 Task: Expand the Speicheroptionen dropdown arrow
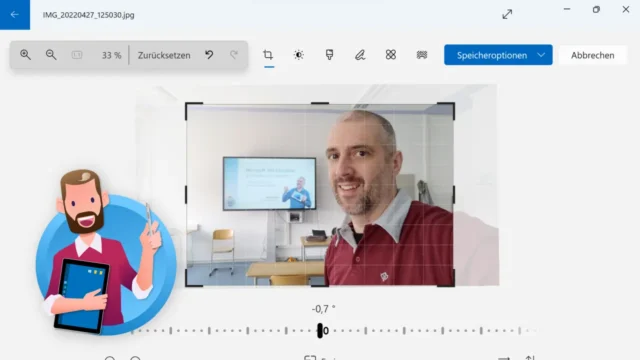click(541, 55)
